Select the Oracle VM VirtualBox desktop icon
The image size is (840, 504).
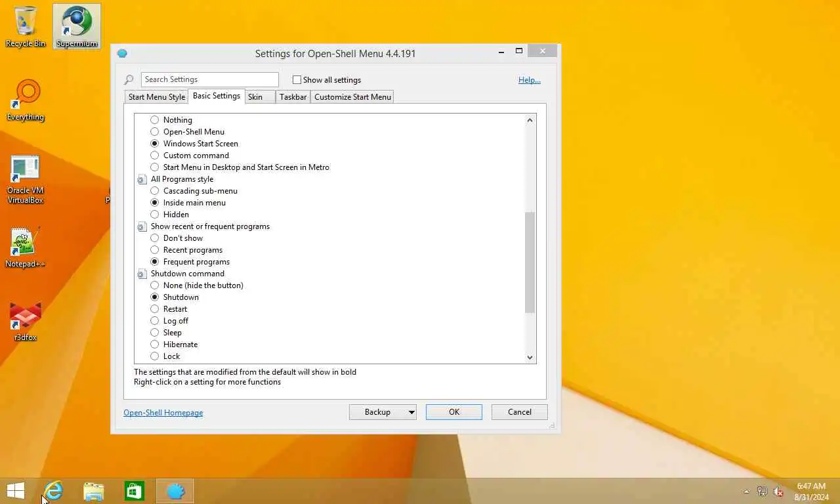[26, 180]
